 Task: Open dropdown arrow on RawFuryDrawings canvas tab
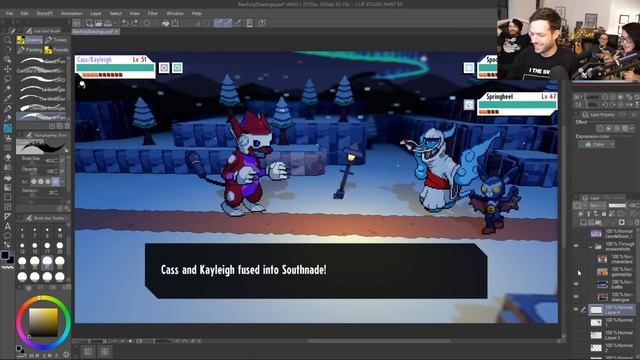[117, 31]
